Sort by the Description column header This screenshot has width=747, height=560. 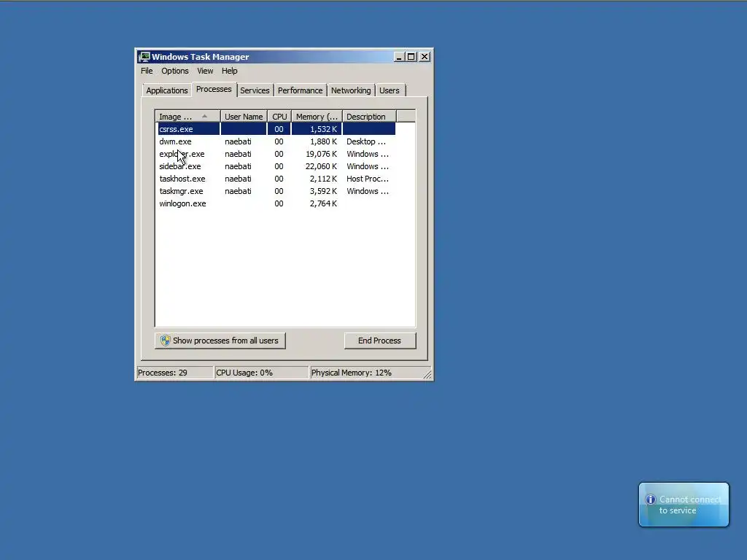369,117
